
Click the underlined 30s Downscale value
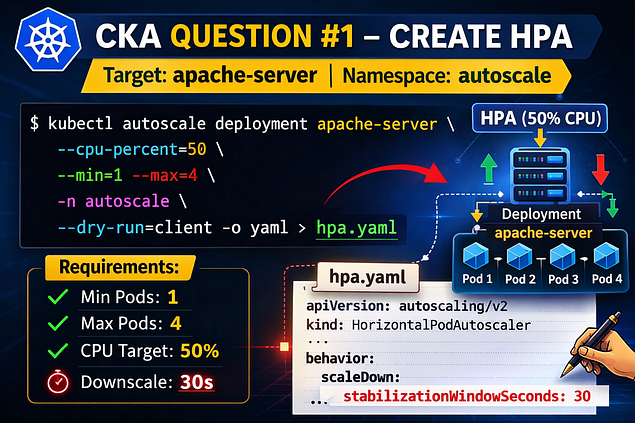tap(196, 382)
